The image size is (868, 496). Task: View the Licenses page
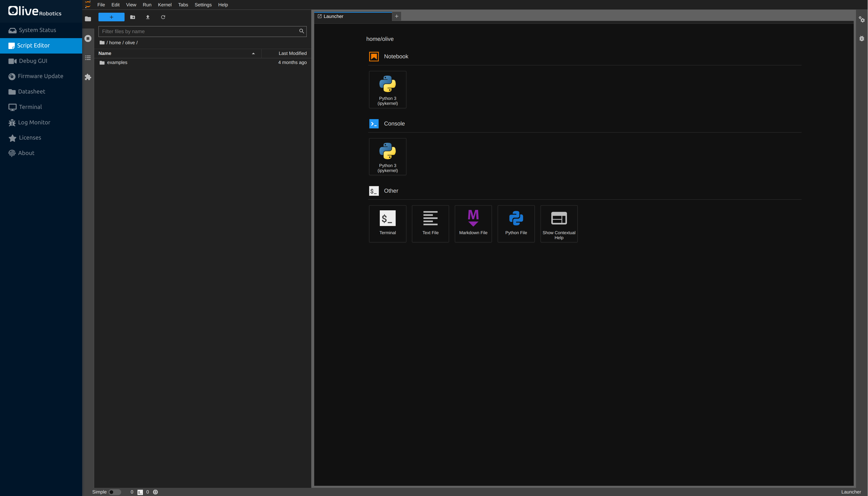(41, 138)
